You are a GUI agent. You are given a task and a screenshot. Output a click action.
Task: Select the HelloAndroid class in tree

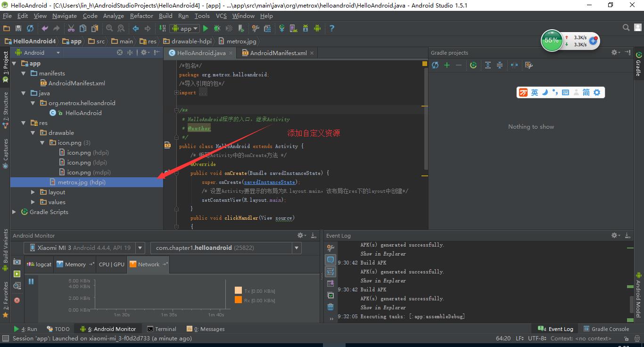coord(83,113)
